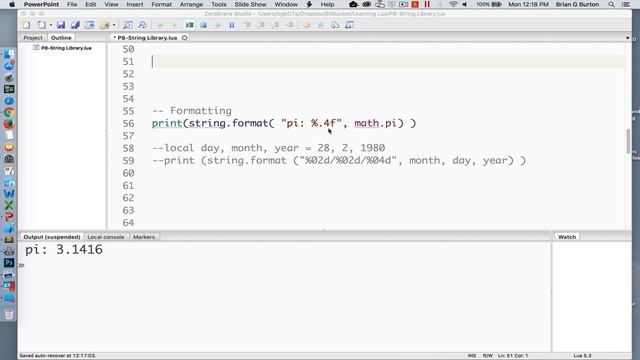Break execution with the pause icon

[x=231, y=25]
